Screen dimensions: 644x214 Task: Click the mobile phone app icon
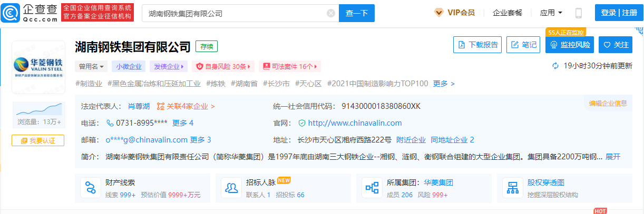(578, 13)
